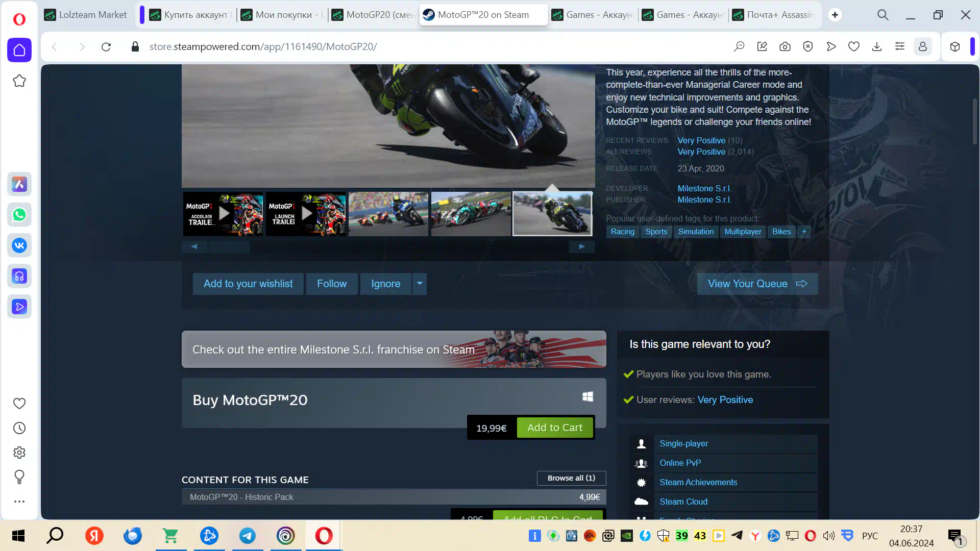
Task: Open Opera menu logo icon
Action: [19, 19]
